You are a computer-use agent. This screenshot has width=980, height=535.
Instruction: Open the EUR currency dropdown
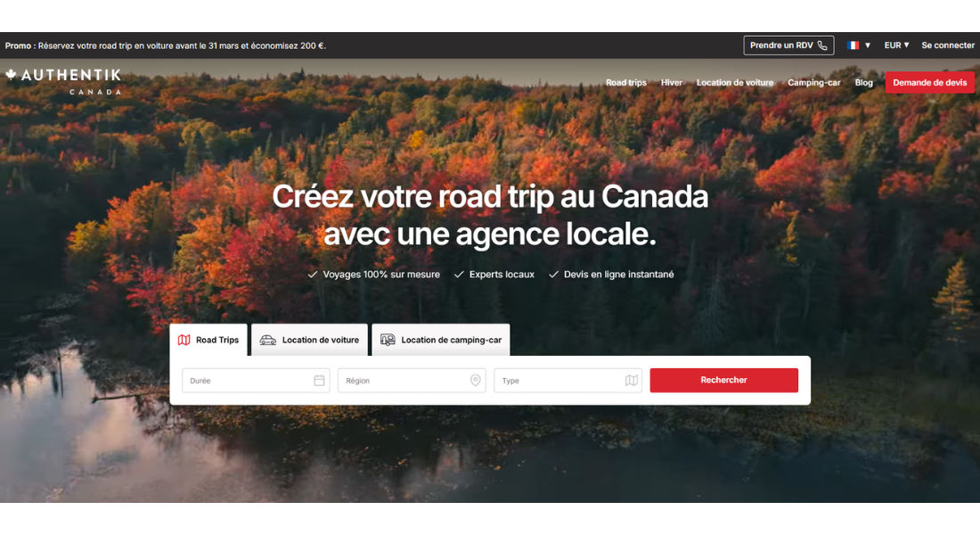pyautogui.click(x=896, y=45)
